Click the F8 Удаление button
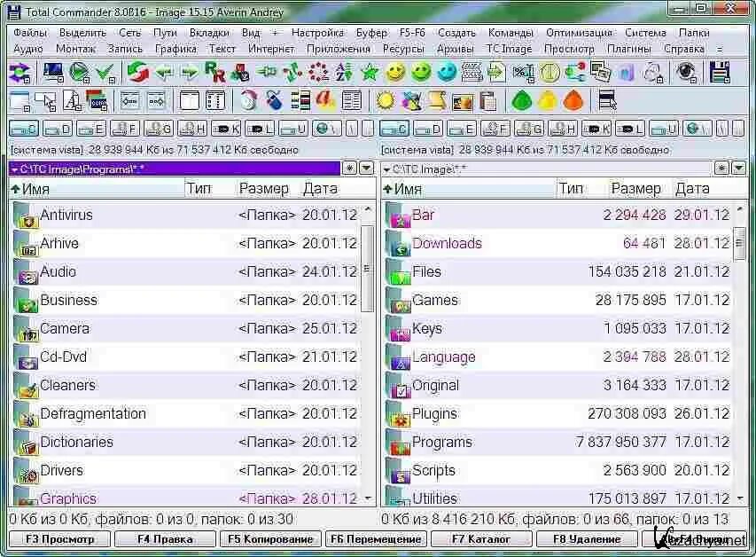Image resolution: width=756 pixels, height=557 pixels. coord(587,539)
